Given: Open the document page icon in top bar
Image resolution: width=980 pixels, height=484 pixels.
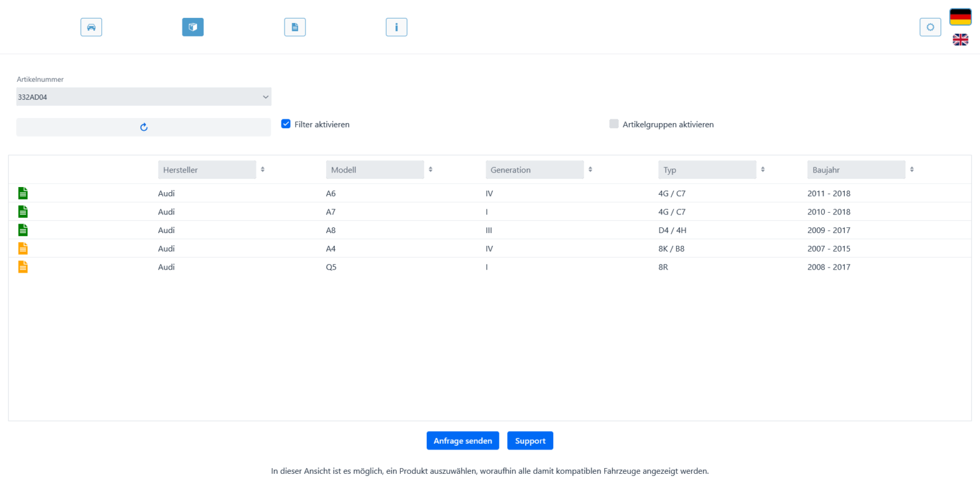Looking at the screenshot, I should (x=295, y=27).
